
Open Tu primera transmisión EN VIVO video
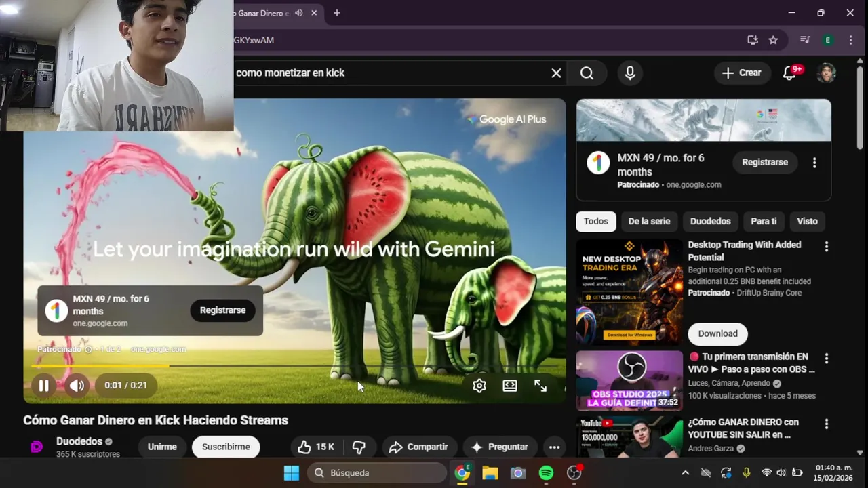click(x=751, y=363)
